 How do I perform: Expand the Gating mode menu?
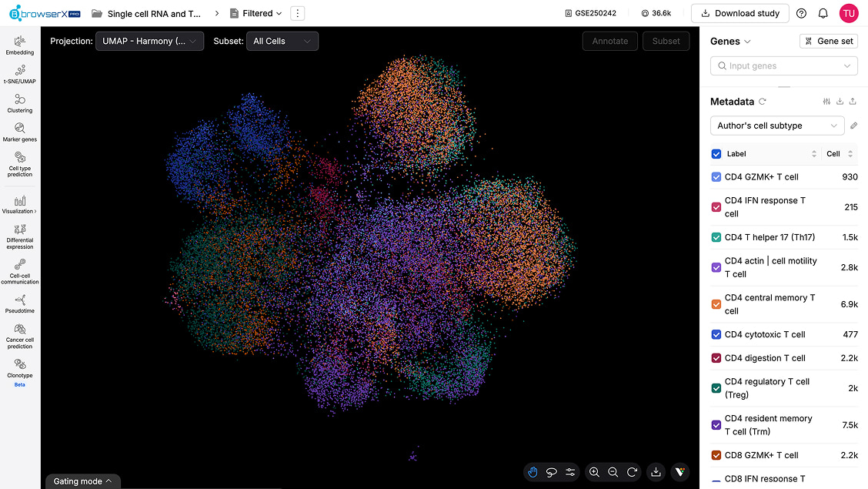[82, 481]
